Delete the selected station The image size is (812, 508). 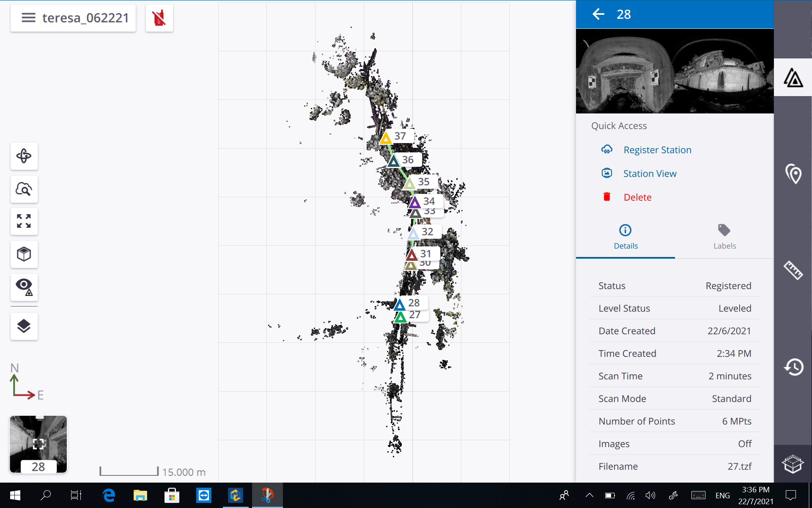637,197
